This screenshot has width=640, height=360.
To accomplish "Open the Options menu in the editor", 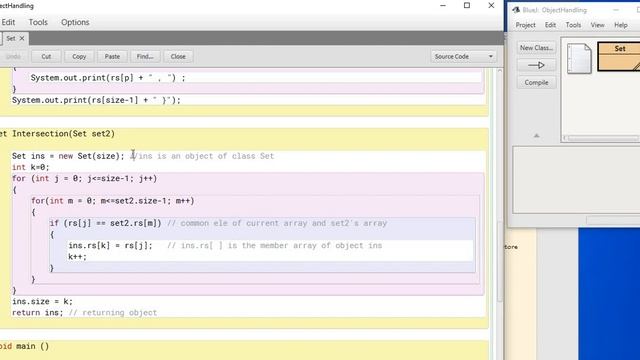I will [75, 22].
